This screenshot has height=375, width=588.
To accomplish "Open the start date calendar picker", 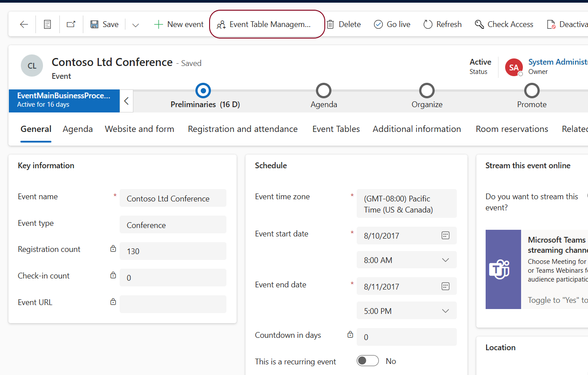I will (446, 236).
